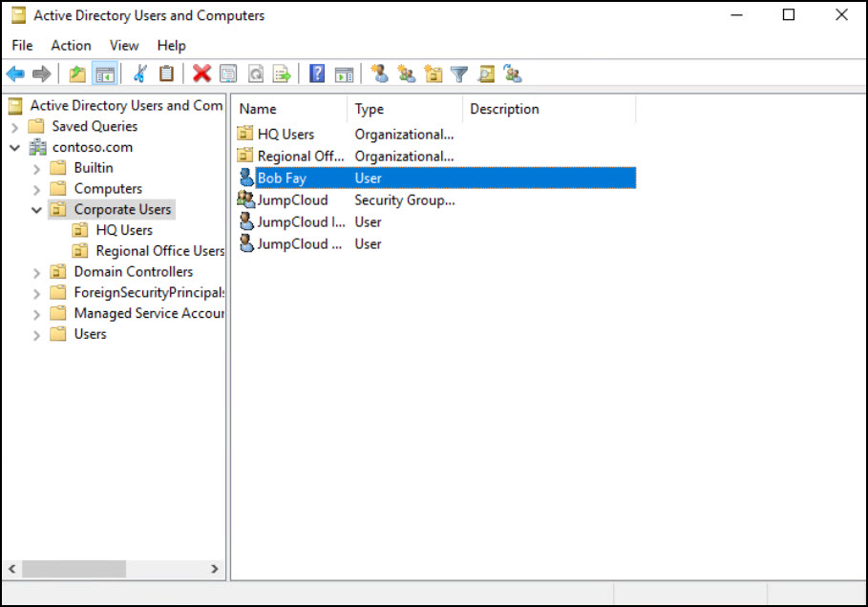
Task: Toggle Show/Hide Console Tree toolbar button
Action: point(104,73)
